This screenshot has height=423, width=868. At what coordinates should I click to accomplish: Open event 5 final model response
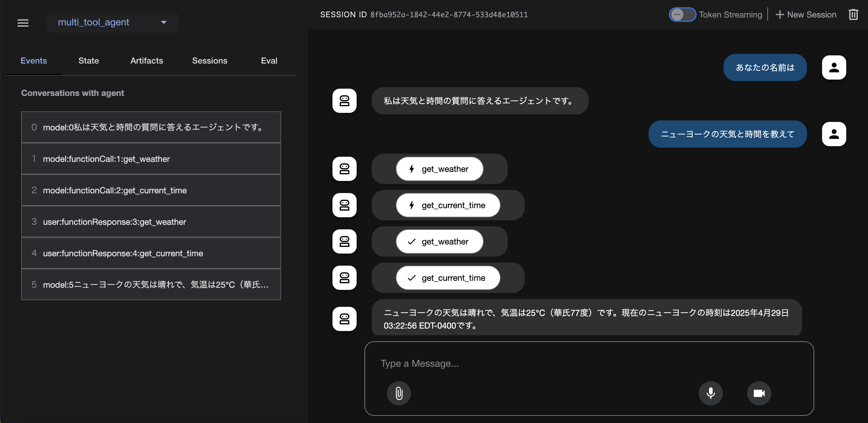coord(151,285)
